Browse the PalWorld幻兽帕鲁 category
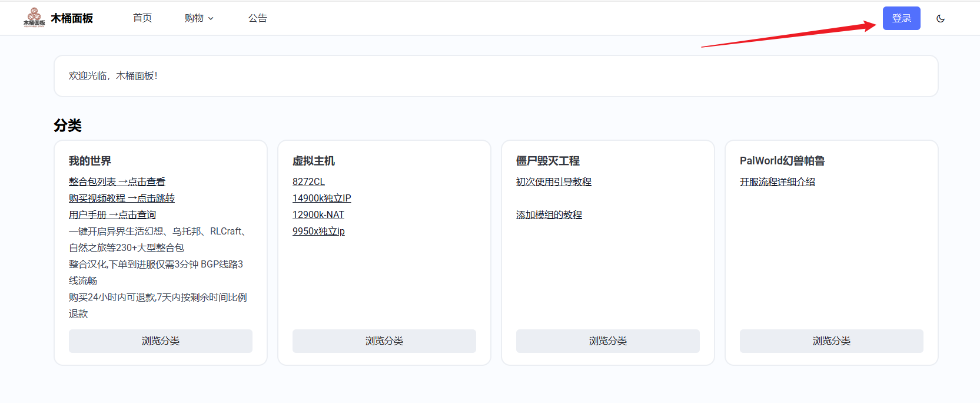This screenshot has width=980, height=403. [x=832, y=341]
